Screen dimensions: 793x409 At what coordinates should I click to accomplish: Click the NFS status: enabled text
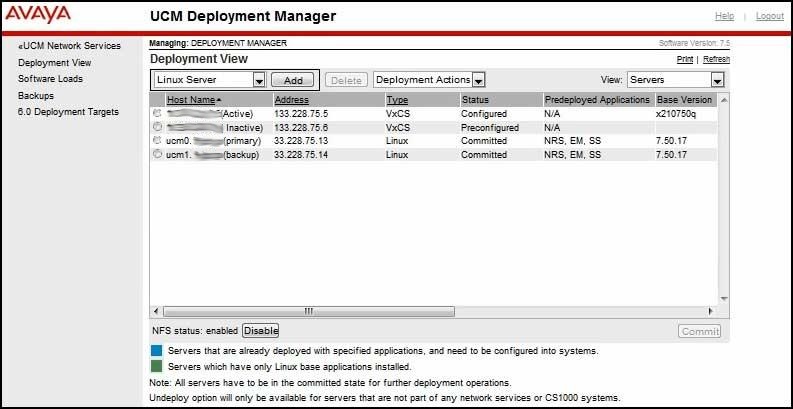pyautogui.click(x=195, y=331)
